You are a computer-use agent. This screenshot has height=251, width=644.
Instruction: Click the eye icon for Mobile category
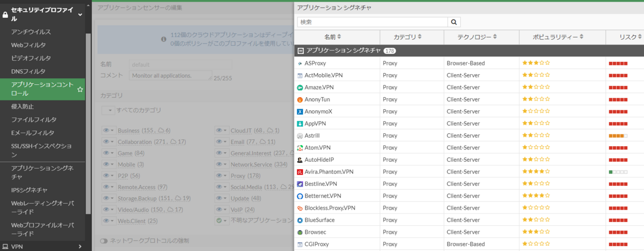coord(106,164)
